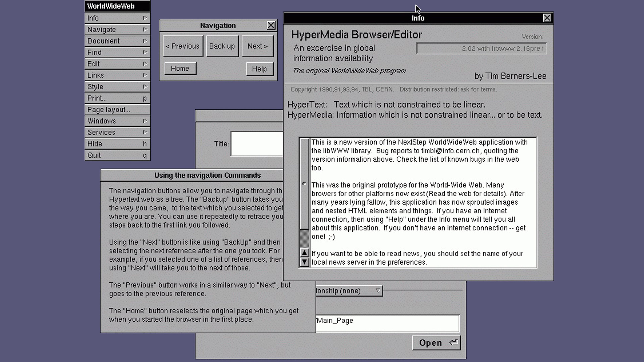Click the WorldWideWeb menu title bar

point(117,6)
